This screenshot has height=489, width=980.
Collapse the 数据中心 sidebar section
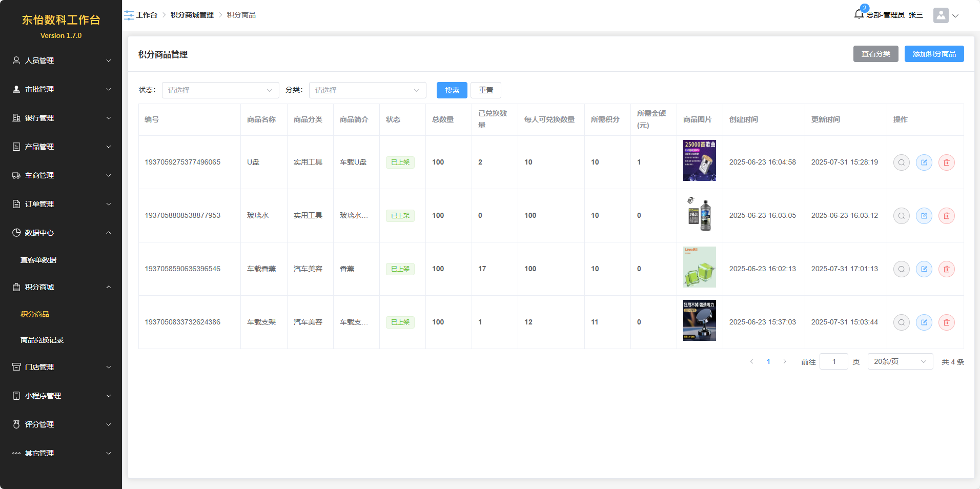coord(61,233)
